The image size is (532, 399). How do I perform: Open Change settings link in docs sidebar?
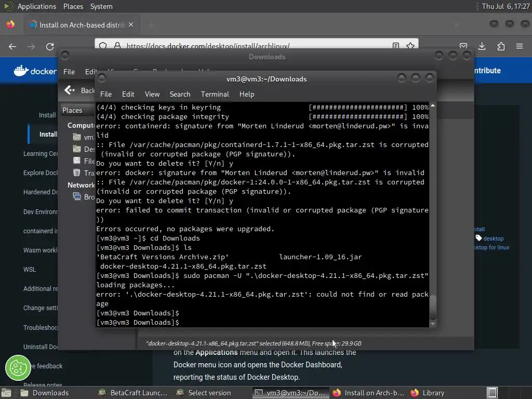[x=41, y=308]
